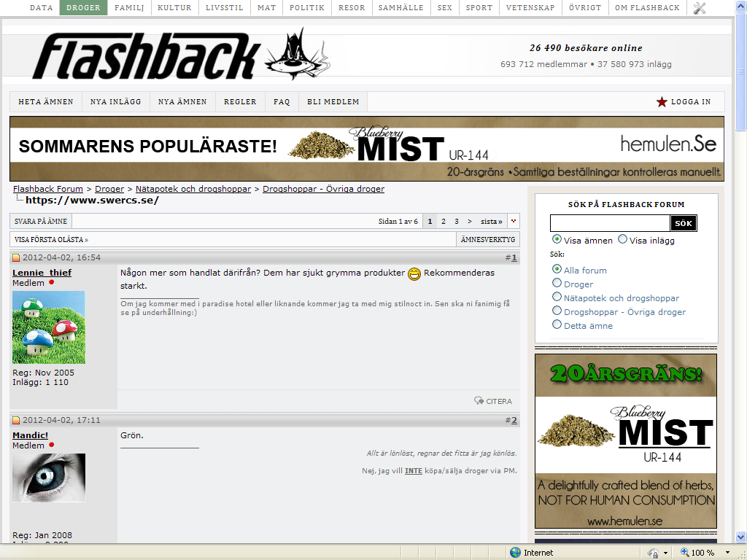Image resolution: width=747 pixels, height=560 pixels.
Task: Select 'Detta ämne' search scope
Action: coord(557,324)
